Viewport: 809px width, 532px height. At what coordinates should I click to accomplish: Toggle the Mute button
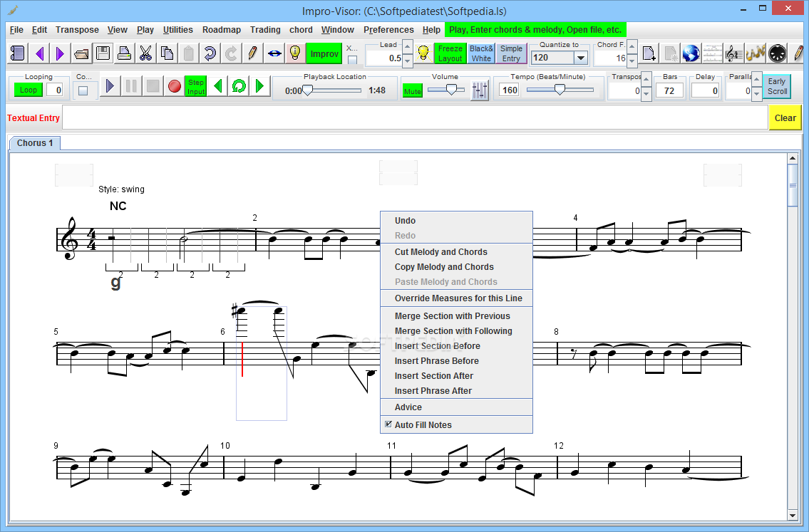pyautogui.click(x=412, y=90)
